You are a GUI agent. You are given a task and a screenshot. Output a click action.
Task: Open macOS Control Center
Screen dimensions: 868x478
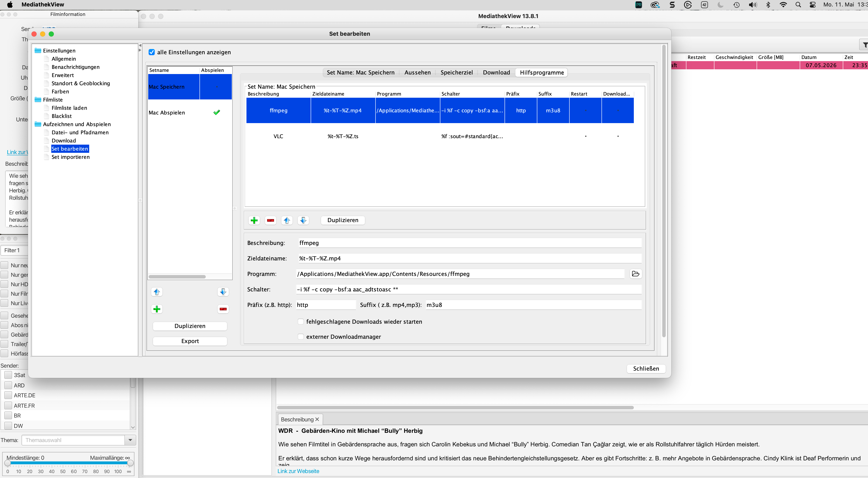(813, 5)
